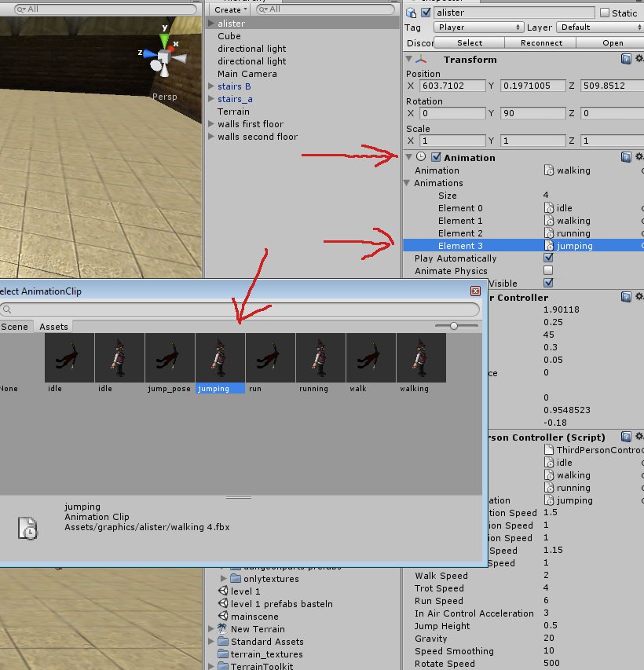This screenshot has height=670, width=644.
Task: Click the Animation component help icon
Action: pos(626,157)
